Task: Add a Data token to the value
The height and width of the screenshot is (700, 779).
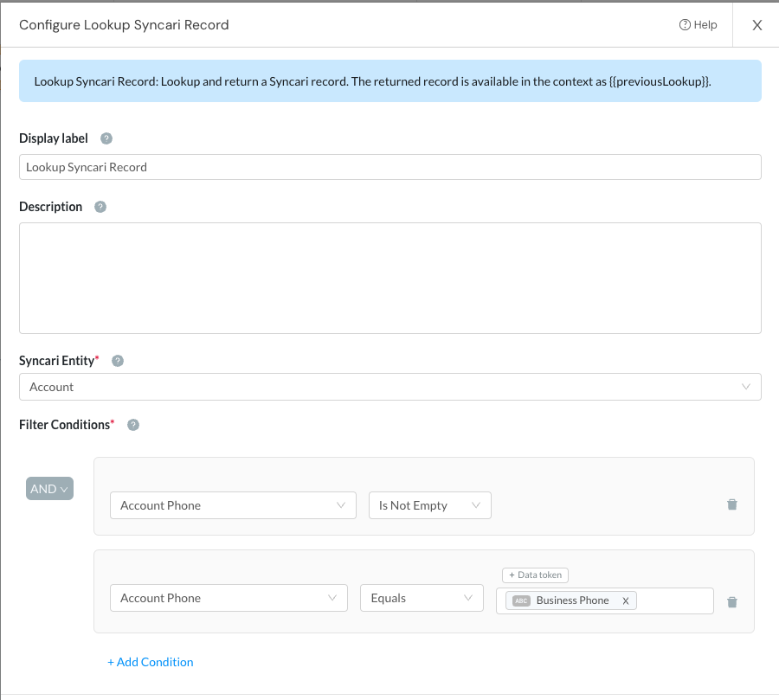Action: coord(535,575)
